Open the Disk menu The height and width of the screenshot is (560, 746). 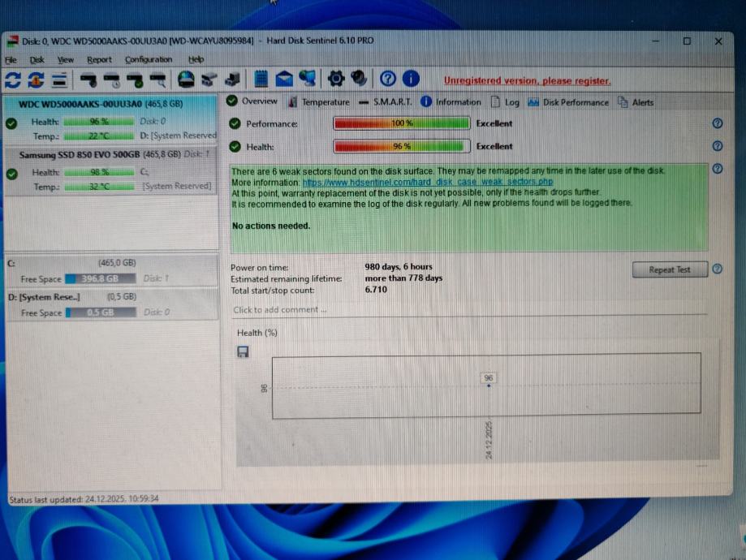[37, 60]
